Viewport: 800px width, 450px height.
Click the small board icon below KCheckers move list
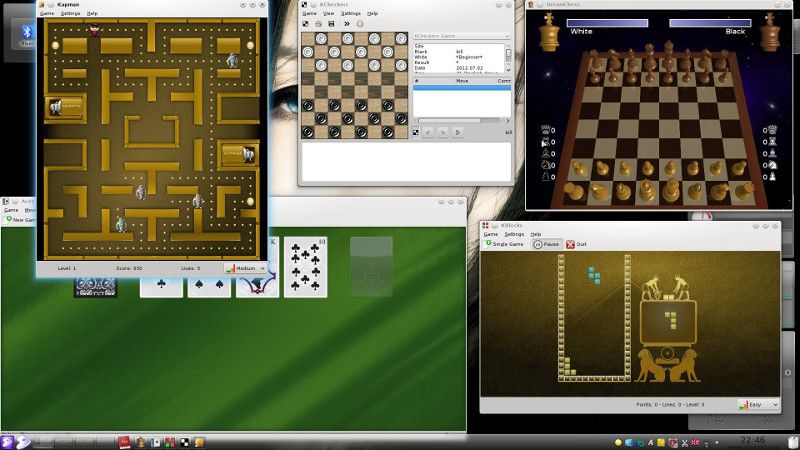click(x=416, y=132)
